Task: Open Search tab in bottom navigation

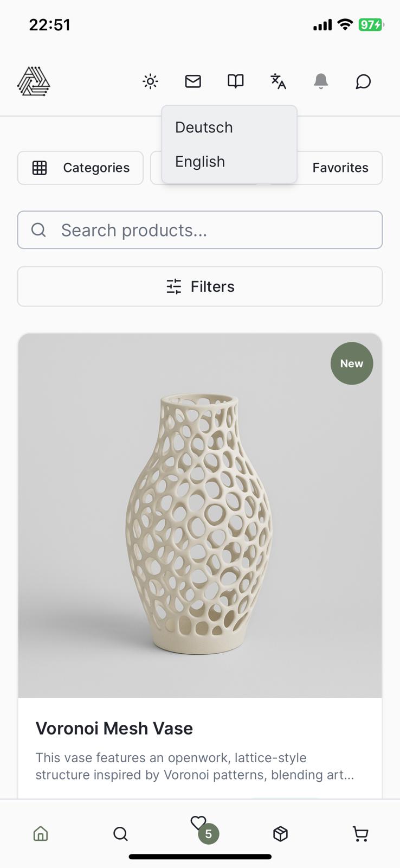Action: [120, 833]
